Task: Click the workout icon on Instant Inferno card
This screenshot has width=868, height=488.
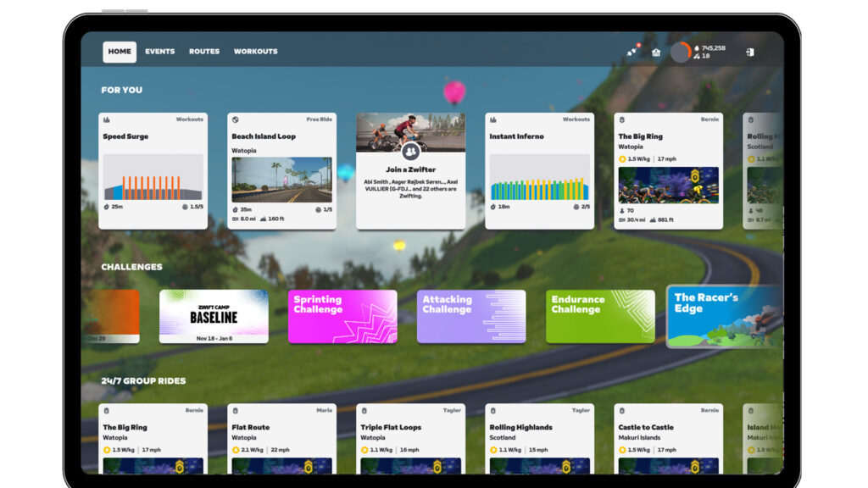Action: 492,119
